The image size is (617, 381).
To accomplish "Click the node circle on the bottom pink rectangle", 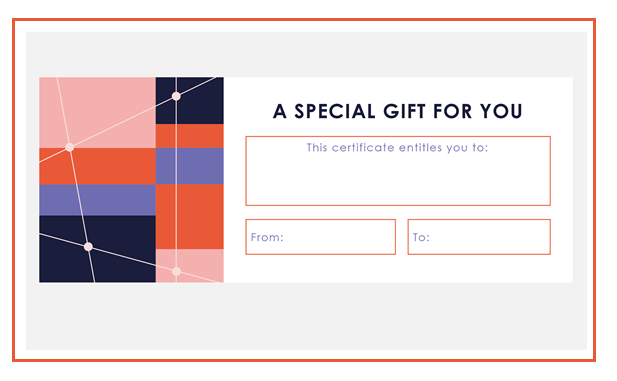I will (x=176, y=271).
